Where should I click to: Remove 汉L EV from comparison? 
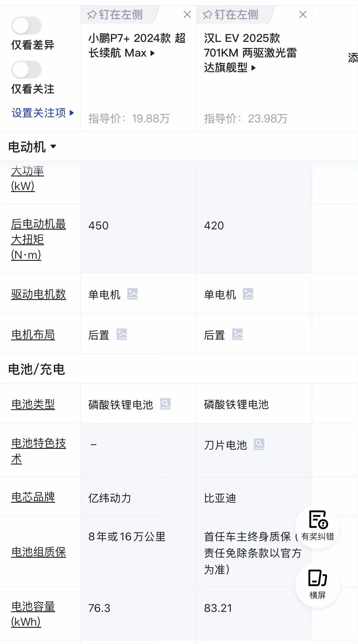coord(303,14)
